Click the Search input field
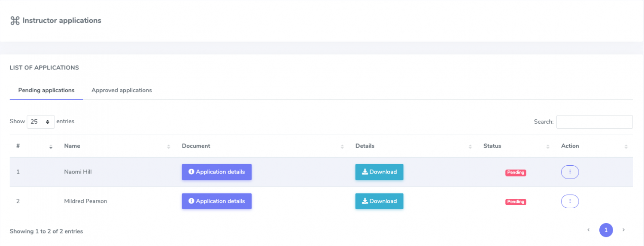Image resolution: width=644 pixels, height=246 pixels. (x=594, y=122)
